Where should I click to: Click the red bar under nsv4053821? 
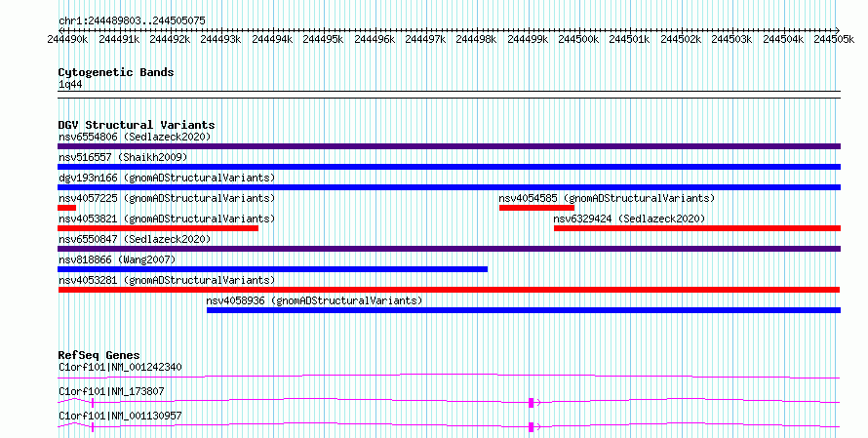point(158,228)
